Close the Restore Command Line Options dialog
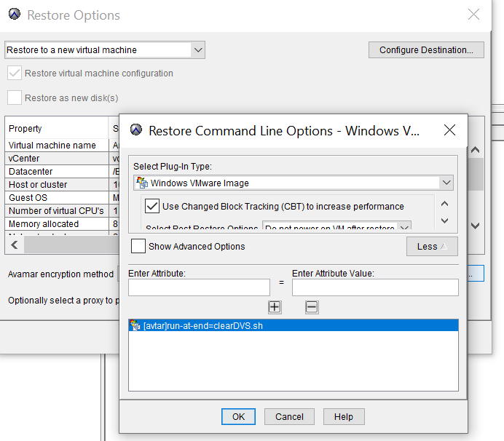This screenshot has height=441, width=504. pyautogui.click(x=449, y=130)
